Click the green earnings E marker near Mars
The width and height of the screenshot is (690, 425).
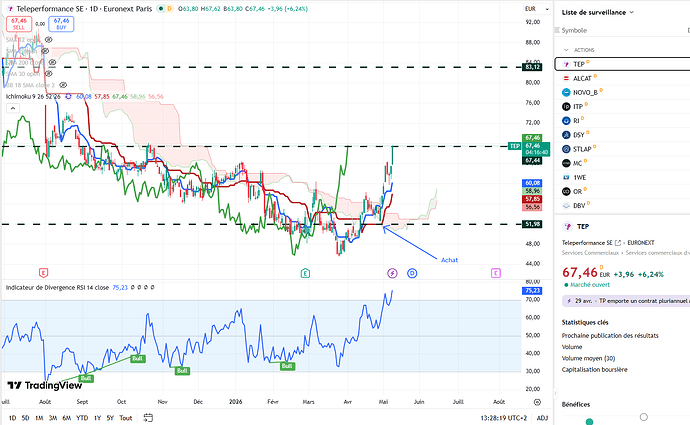(305, 273)
